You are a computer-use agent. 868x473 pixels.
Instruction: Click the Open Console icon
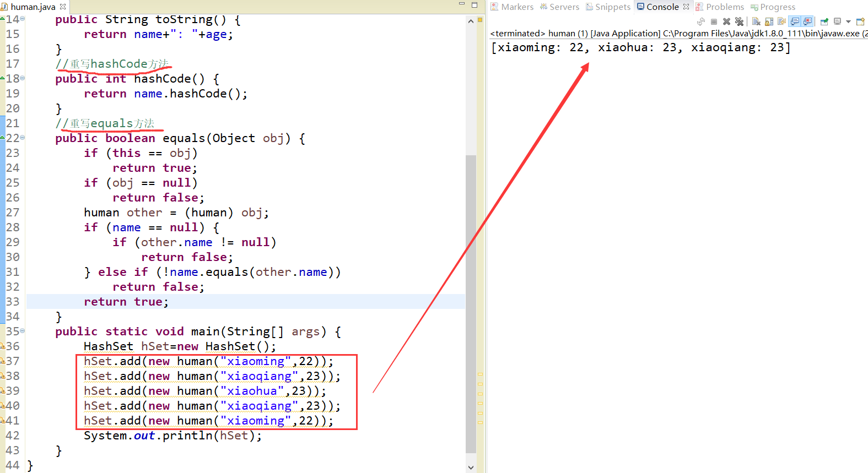click(860, 21)
